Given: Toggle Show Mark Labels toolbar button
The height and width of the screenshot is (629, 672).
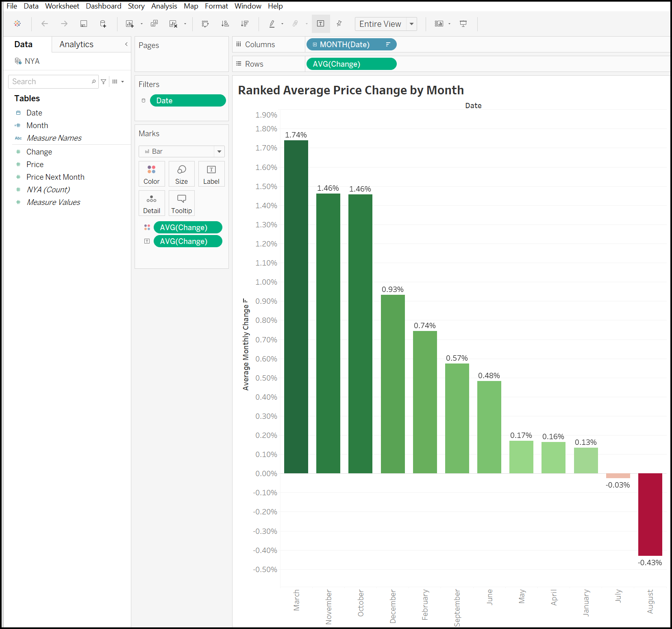Looking at the screenshot, I should [320, 24].
